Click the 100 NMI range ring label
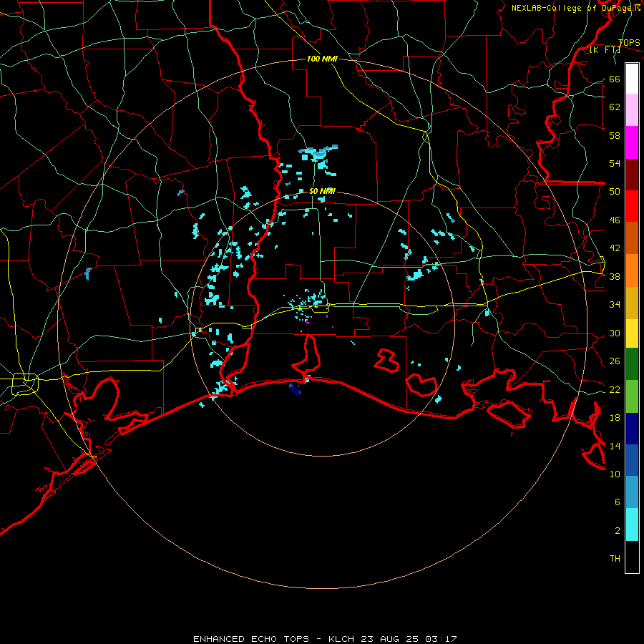644x644 pixels. (322, 59)
